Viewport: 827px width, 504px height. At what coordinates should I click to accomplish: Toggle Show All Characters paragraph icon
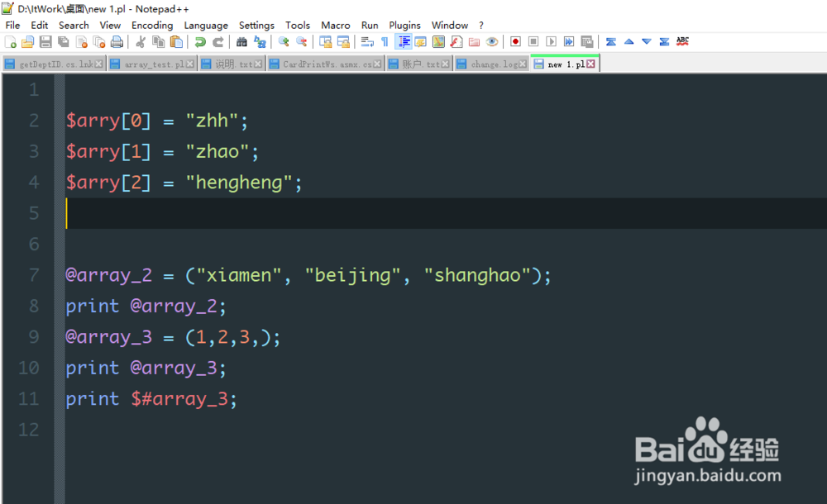pyautogui.click(x=385, y=41)
